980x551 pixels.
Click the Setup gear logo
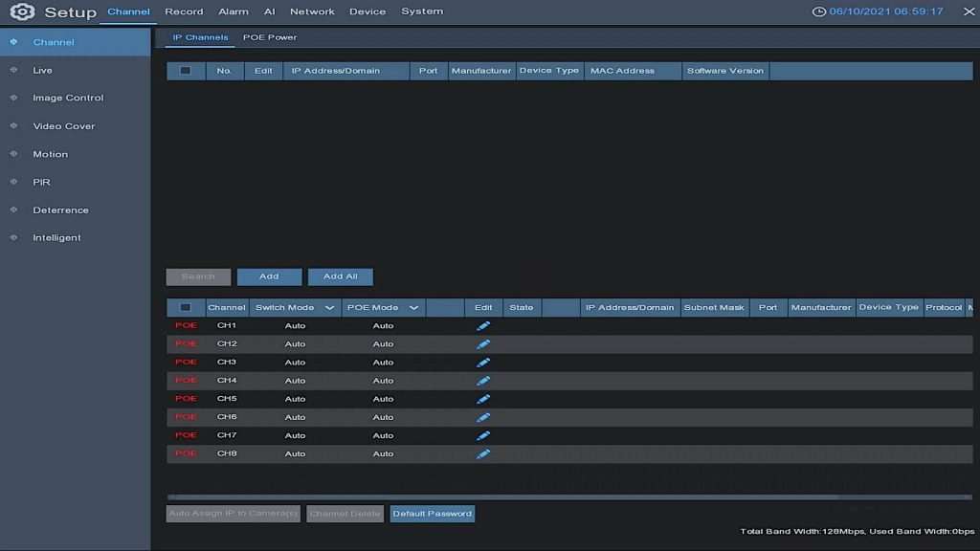click(21, 11)
